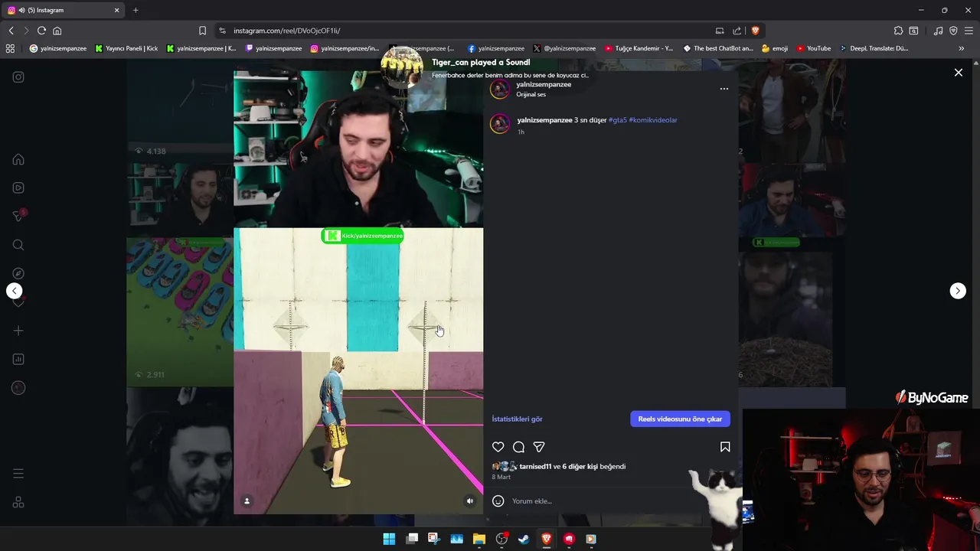This screenshot has height=551, width=980.
Task: Click the browser back button
Action: point(11,31)
